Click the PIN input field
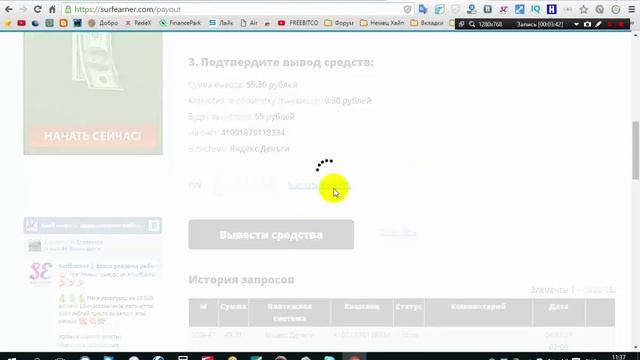The width and height of the screenshot is (640, 360). tap(244, 185)
